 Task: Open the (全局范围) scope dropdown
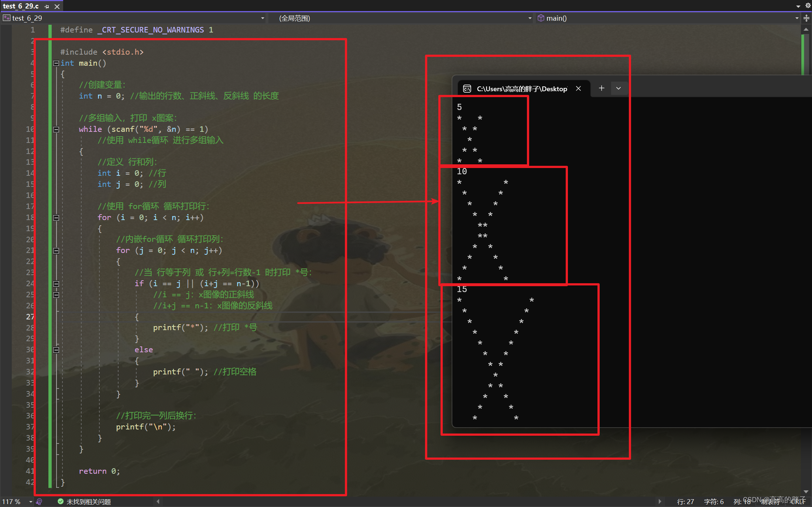click(x=530, y=18)
